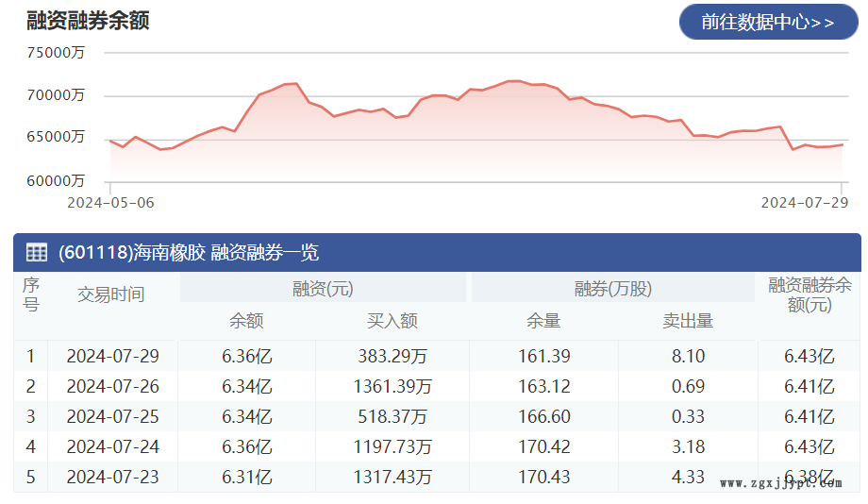
Task: Click the 518.37万 buy amount cell
Action: (x=392, y=416)
